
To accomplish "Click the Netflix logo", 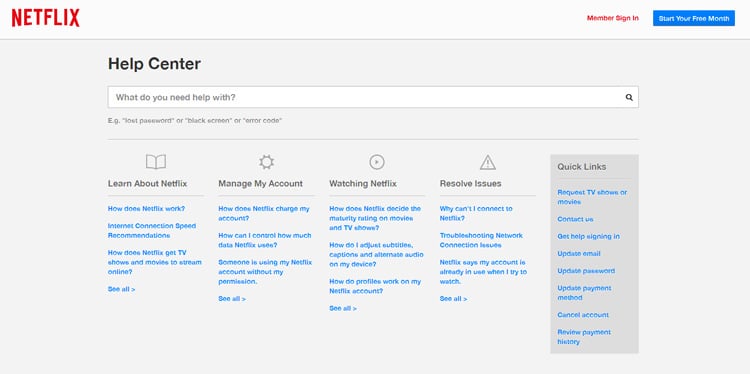I will (45, 18).
